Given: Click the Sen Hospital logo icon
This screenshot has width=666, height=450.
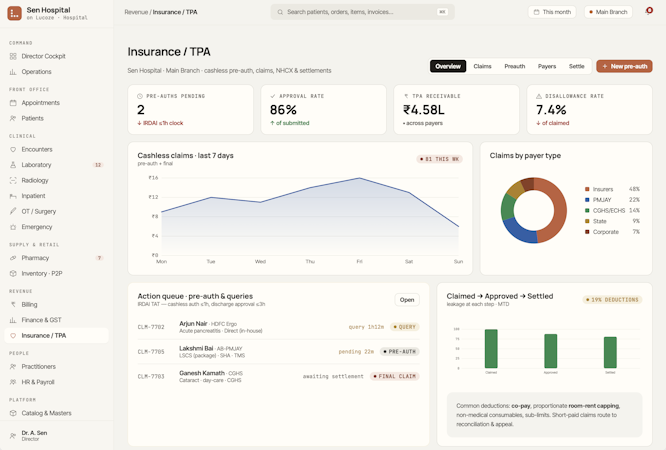Looking at the screenshot, I should 14,13.
